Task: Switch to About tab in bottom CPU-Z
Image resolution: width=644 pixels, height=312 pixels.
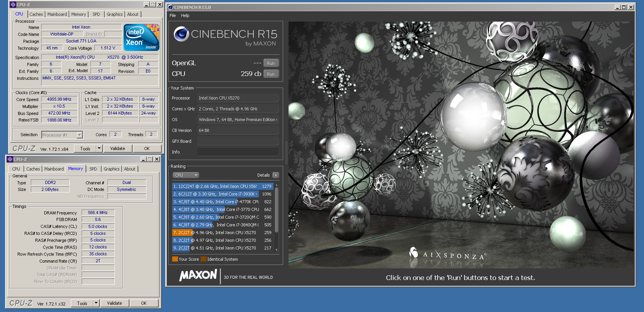Action: coord(130,169)
